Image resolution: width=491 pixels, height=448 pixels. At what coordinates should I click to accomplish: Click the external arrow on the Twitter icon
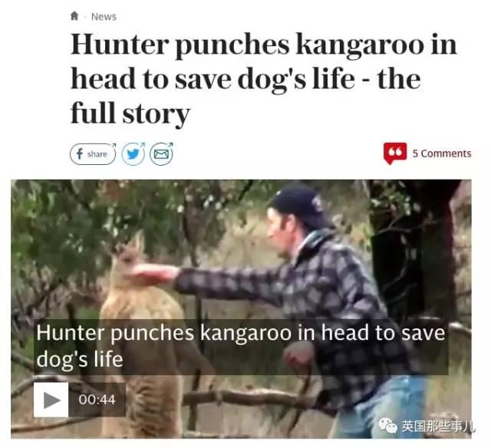click(x=143, y=145)
